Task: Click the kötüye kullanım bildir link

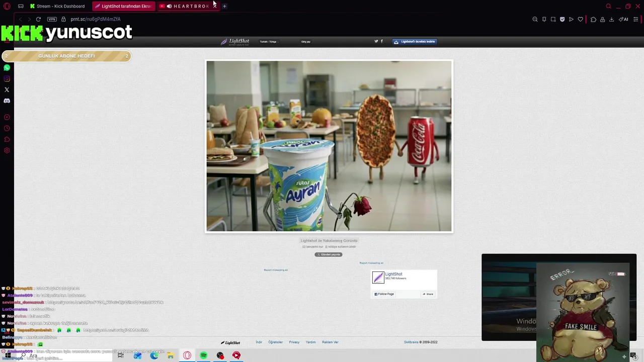Action: [x=341, y=247]
